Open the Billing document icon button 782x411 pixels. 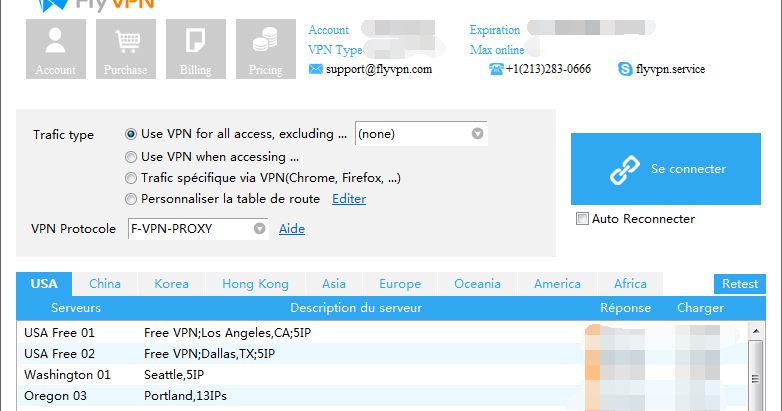[x=196, y=49]
